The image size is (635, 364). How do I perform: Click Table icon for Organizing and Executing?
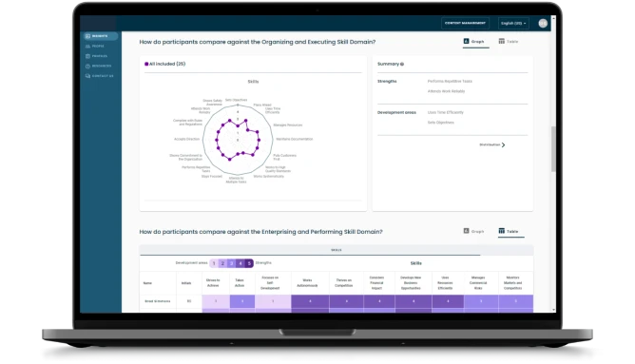click(501, 41)
